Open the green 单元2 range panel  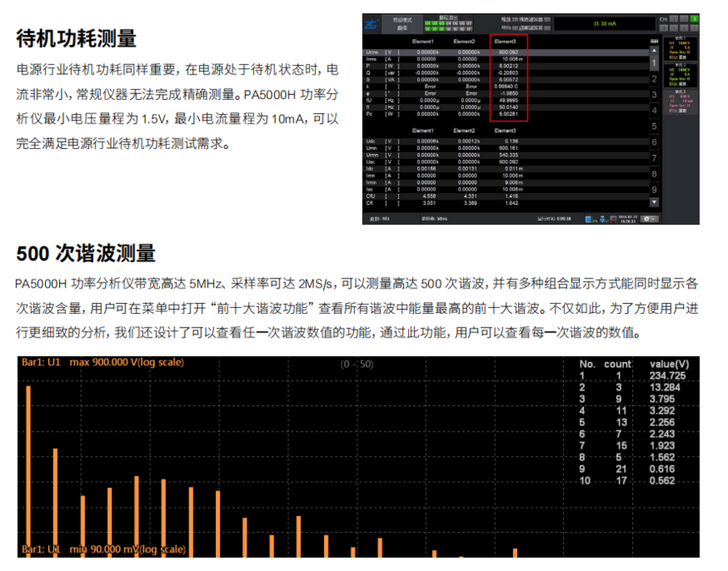pyautogui.click(x=680, y=74)
